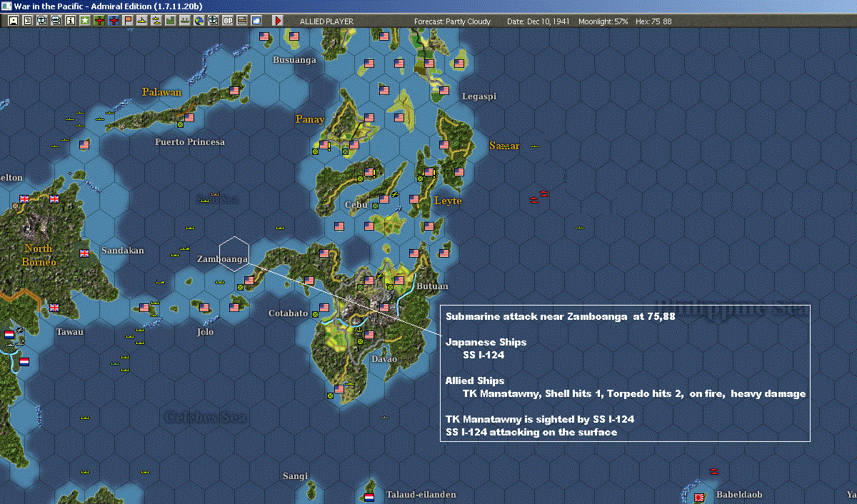The width and height of the screenshot is (857, 504).
Task: Open the cloud weather toolbar icon
Action: tap(256, 21)
